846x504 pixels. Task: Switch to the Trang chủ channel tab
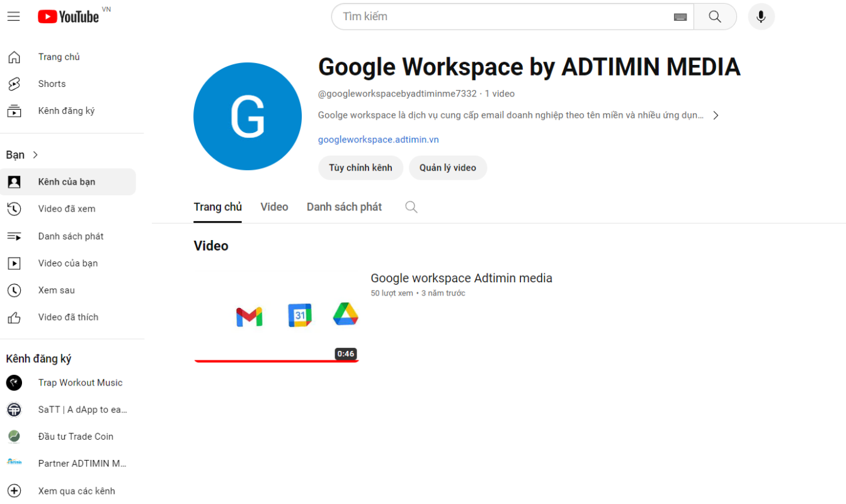pyautogui.click(x=218, y=207)
